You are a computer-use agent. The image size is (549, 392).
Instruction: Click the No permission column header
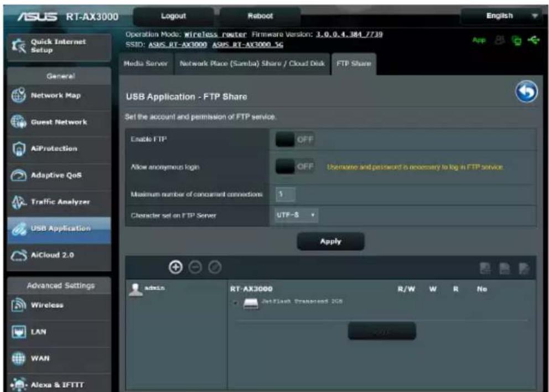point(482,289)
